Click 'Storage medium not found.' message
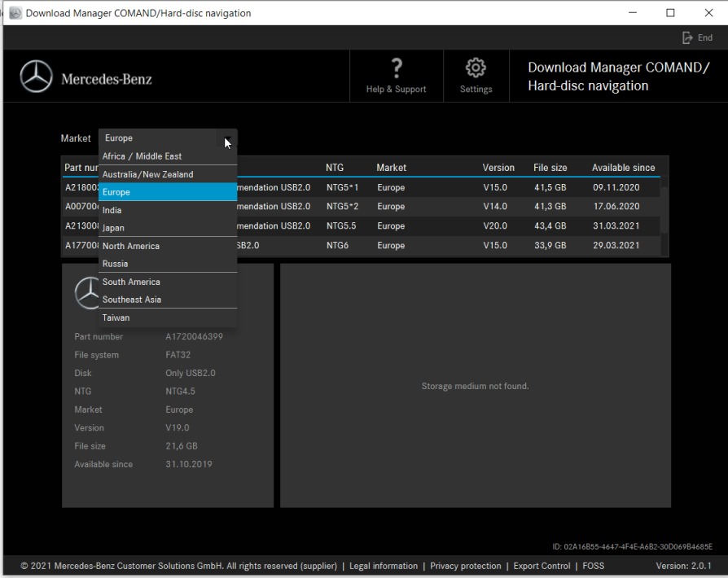This screenshot has height=578, width=728. coord(475,386)
